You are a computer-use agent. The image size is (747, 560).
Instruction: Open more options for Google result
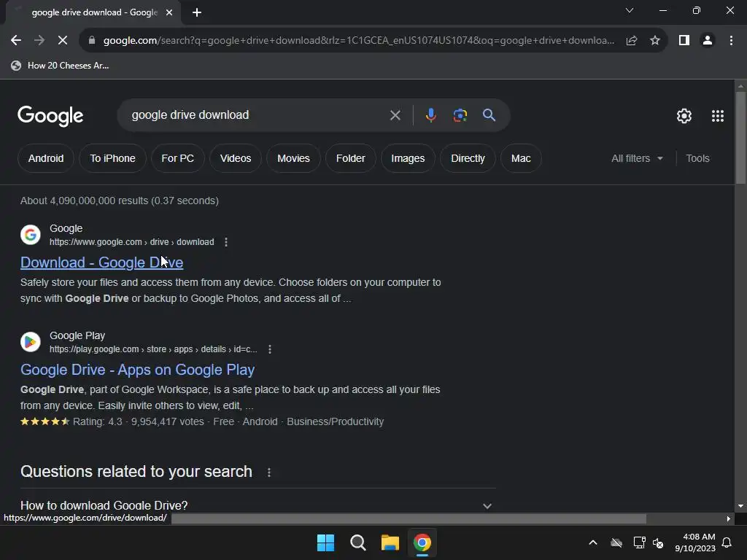pos(226,242)
